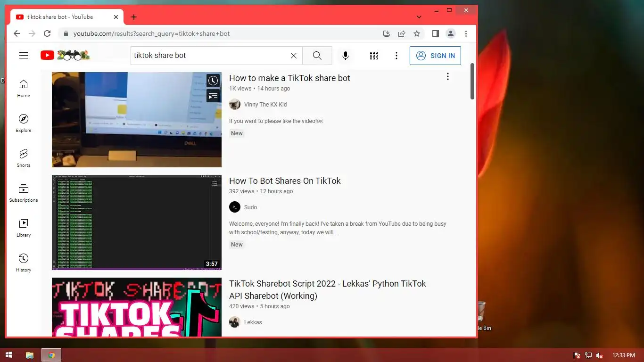Viewport: 644px width, 362px height.
Task: Add first video to Watch later
Action: 213,81
